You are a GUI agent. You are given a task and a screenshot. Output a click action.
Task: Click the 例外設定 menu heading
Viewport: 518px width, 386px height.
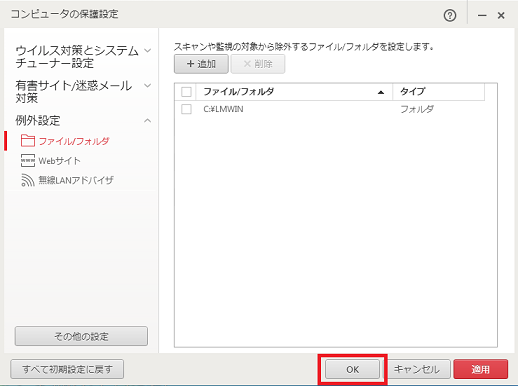[38, 120]
